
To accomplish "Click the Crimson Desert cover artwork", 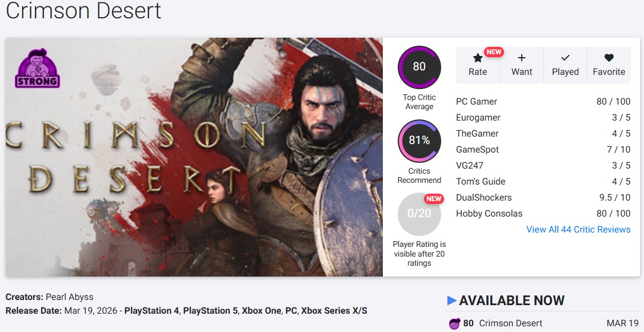I will (x=194, y=157).
